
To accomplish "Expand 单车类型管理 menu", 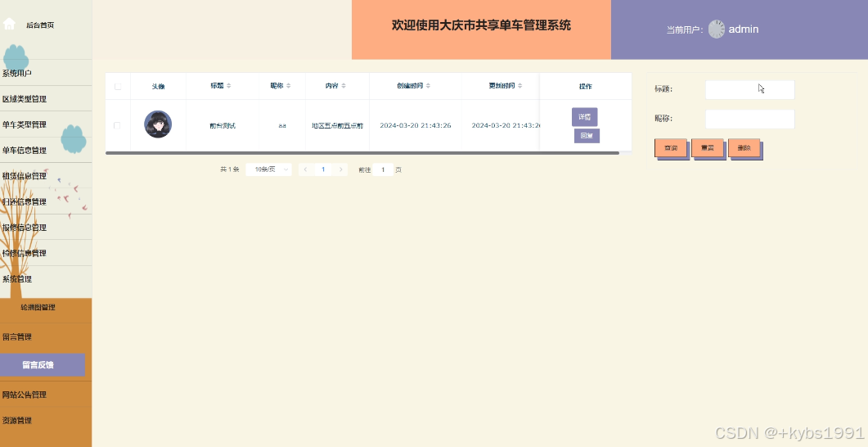I will click(46, 124).
